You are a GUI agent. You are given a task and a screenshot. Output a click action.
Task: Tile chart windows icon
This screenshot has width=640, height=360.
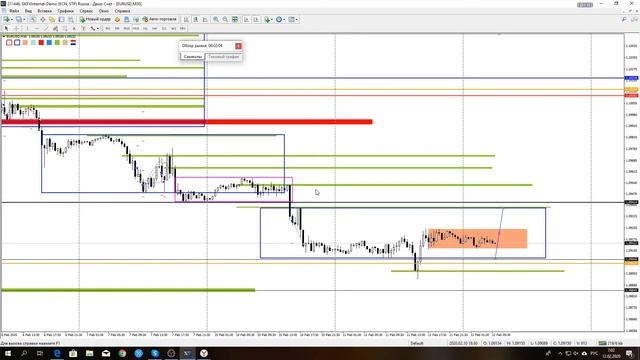pyautogui.click(x=235, y=19)
